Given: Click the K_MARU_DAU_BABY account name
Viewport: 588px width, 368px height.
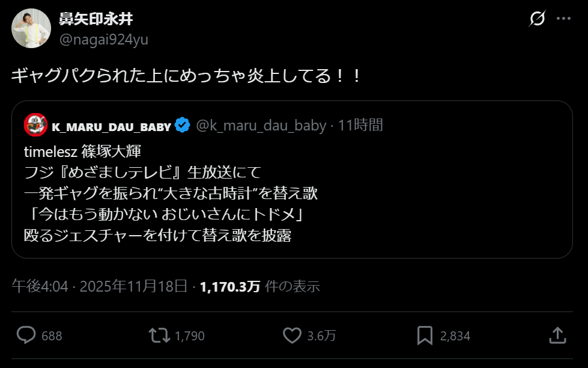Looking at the screenshot, I should pyautogui.click(x=111, y=126).
